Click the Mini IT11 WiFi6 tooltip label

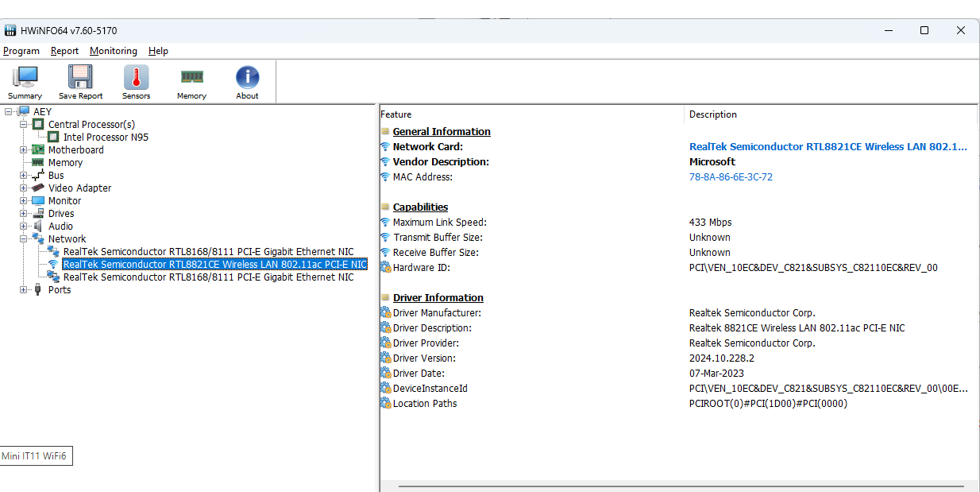[x=37, y=456]
